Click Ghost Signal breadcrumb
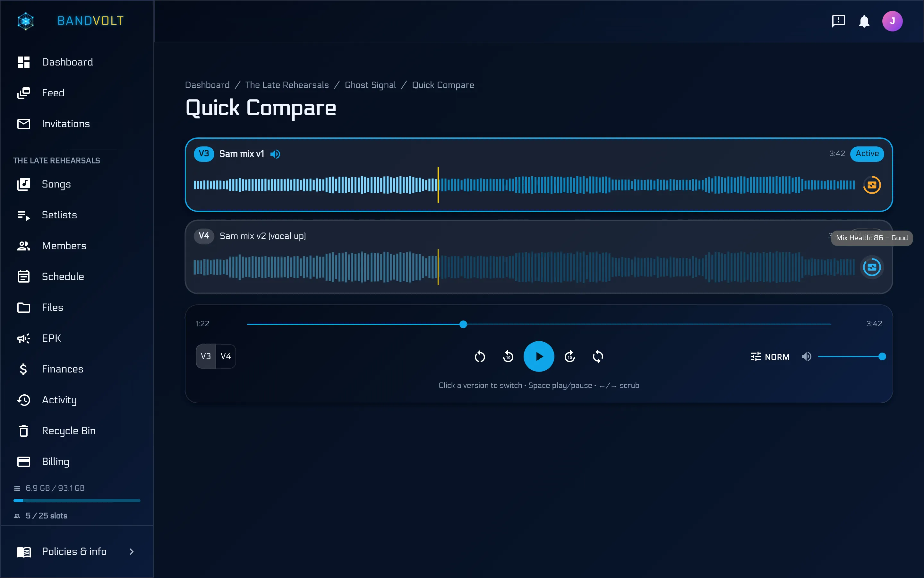Viewport: 924px width, 578px height. [x=370, y=85]
